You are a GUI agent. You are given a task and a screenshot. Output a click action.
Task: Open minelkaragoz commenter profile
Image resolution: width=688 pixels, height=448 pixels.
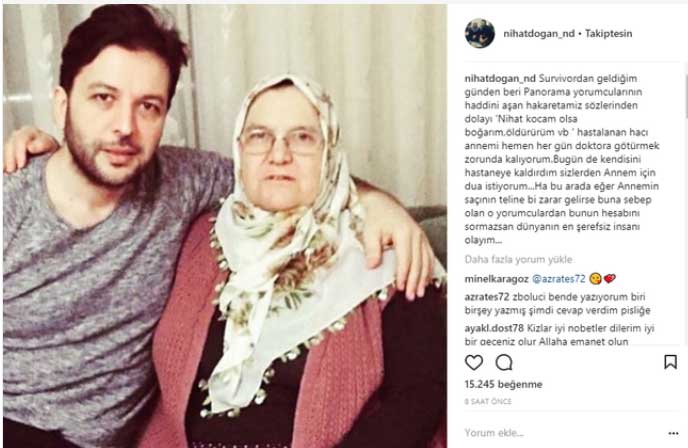pyautogui.click(x=496, y=279)
